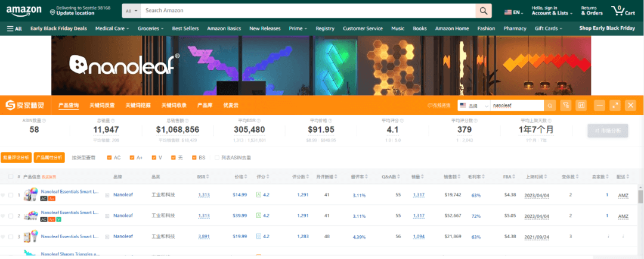
Task: Click the 在线咨询 chat icon
Action: coord(429,105)
